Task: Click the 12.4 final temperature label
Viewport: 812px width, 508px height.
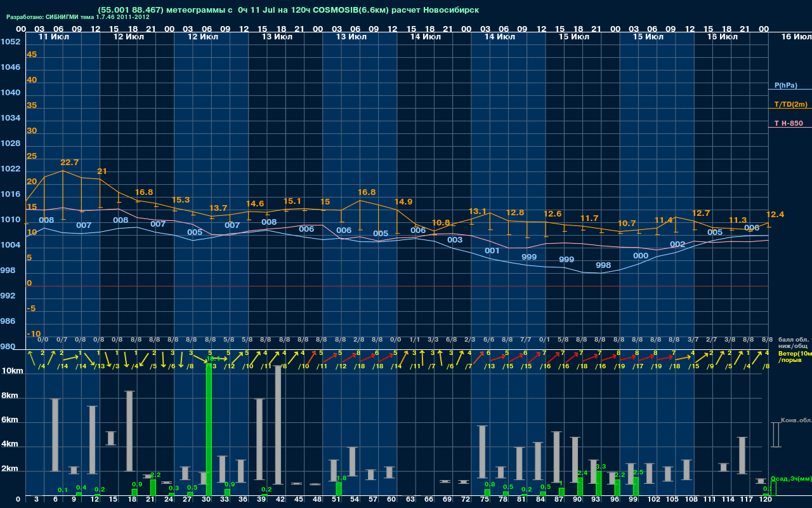Action: click(775, 215)
